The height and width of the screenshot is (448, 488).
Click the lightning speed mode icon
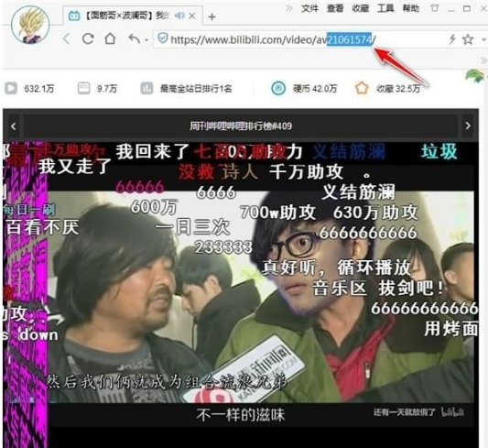pyautogui.click(x=452, y=39)
